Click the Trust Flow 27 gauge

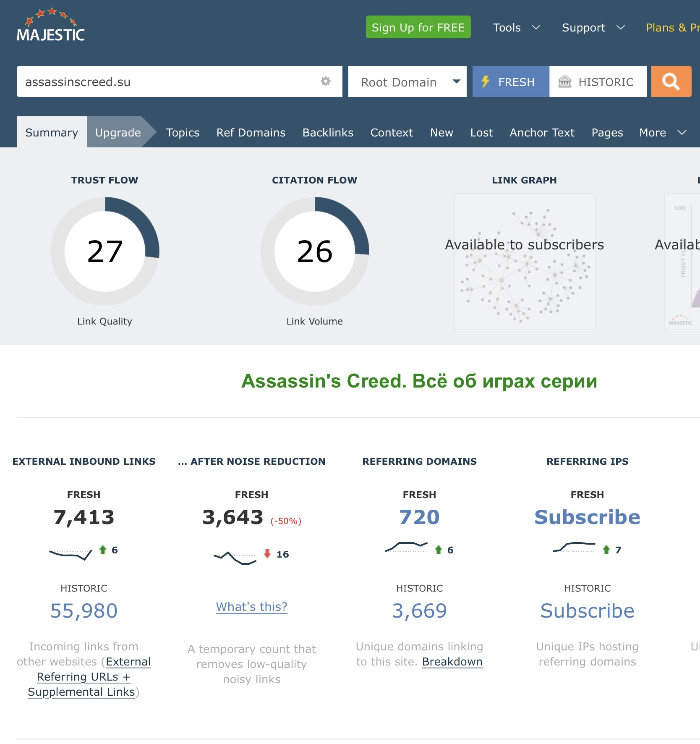click(x=105, y=251)
